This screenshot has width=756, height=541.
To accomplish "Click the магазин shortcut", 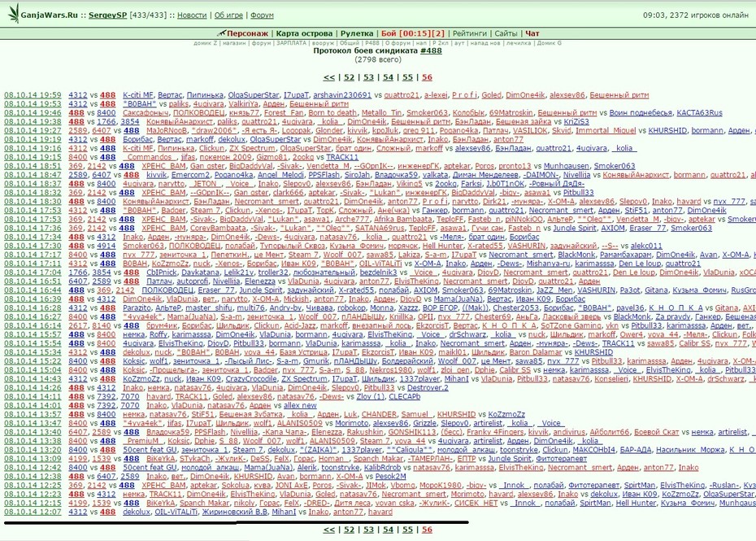I will coord(235,43).
